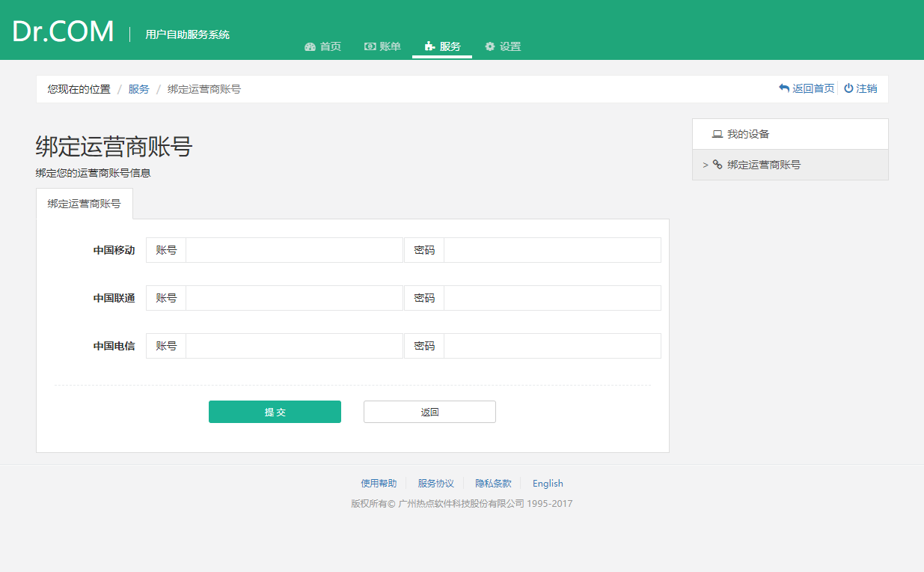Click the money icon beside 账单
Screen dimensions: 924x572
click(x=370, y=46)
